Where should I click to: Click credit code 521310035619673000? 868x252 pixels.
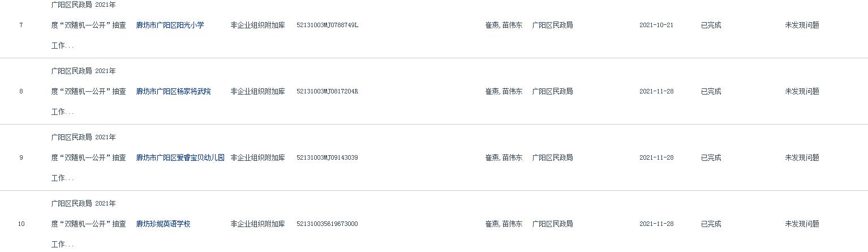coord(327,224)
